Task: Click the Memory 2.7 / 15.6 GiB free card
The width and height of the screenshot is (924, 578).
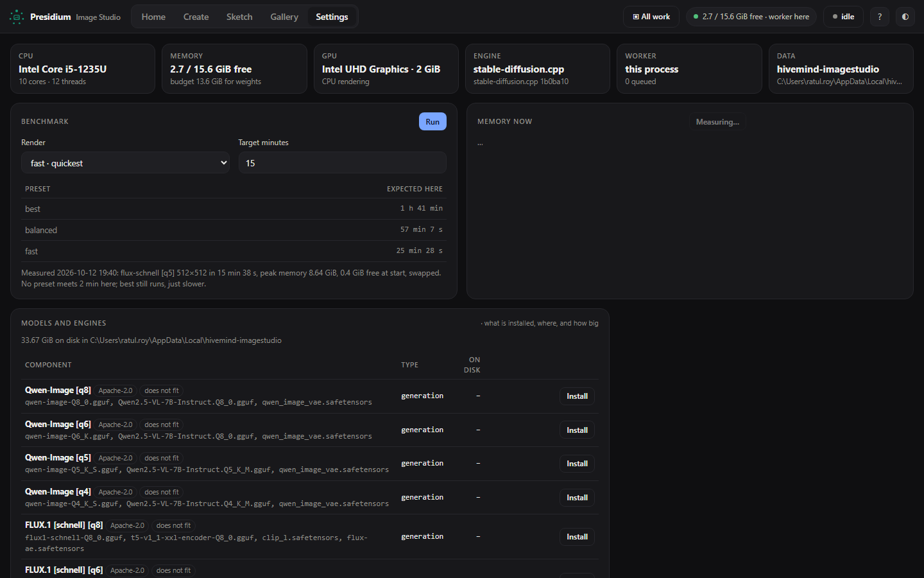Action: click(234, 69)
